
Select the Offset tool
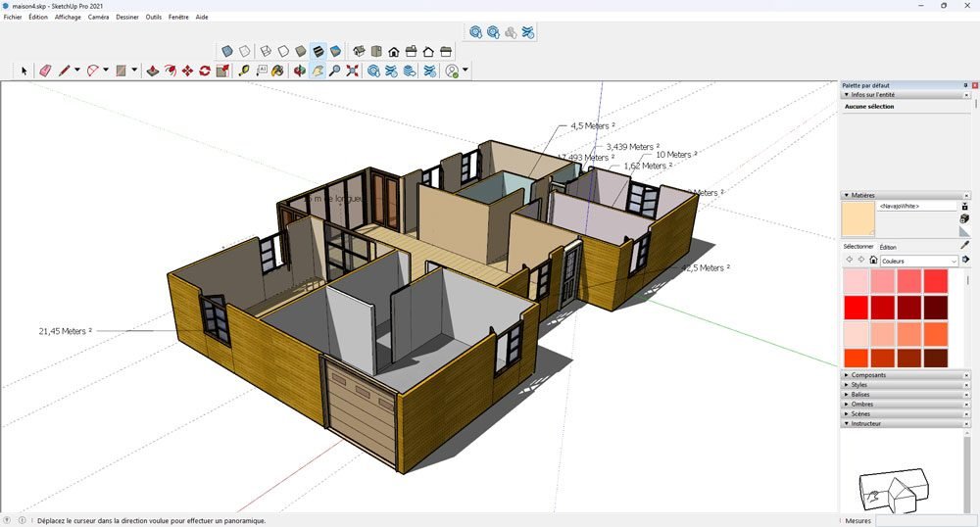click(170, 71)
